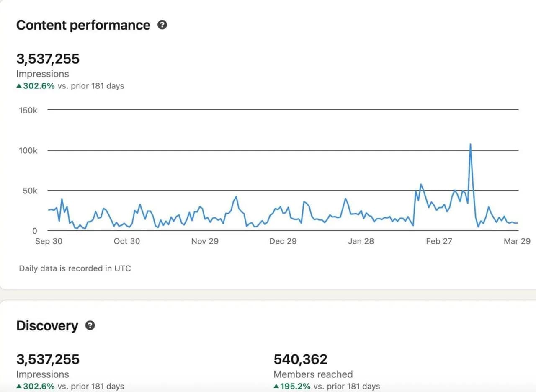536x392 pixels.
Task: Click the 302.6% change in the Discovery section
Action: click(x=39, y=387)
